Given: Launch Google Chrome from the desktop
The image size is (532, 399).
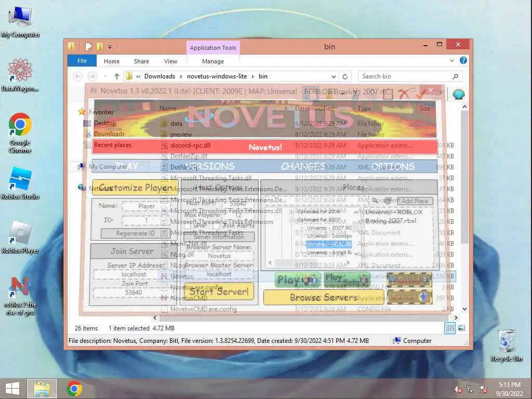Looking at the screenshot, I should click(20, 133).
